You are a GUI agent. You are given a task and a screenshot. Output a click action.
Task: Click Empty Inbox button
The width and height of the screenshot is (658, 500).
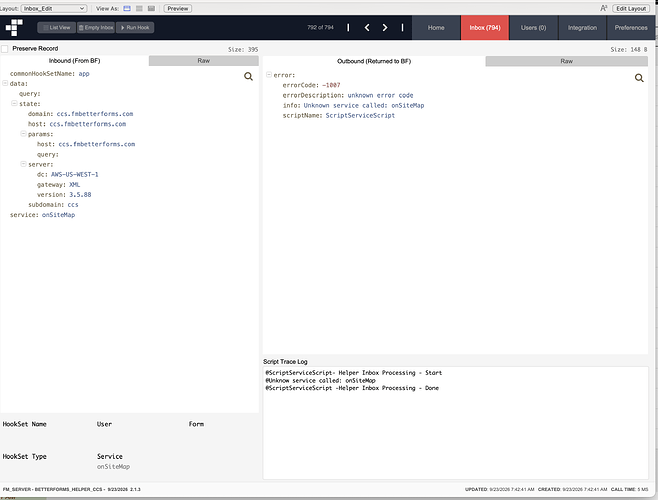click(x=96, y=28)
